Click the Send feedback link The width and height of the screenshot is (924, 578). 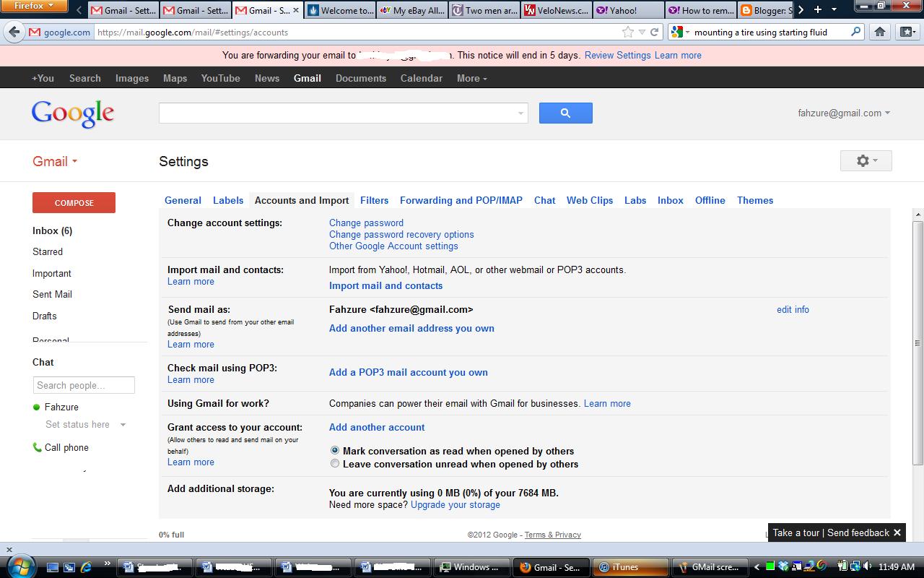(858, 532)
